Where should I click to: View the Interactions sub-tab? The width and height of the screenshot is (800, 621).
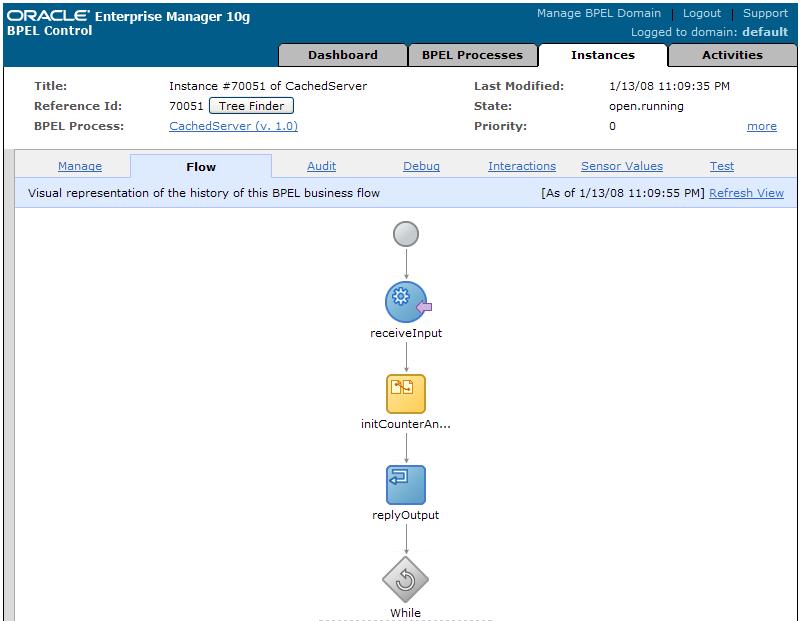521,167
